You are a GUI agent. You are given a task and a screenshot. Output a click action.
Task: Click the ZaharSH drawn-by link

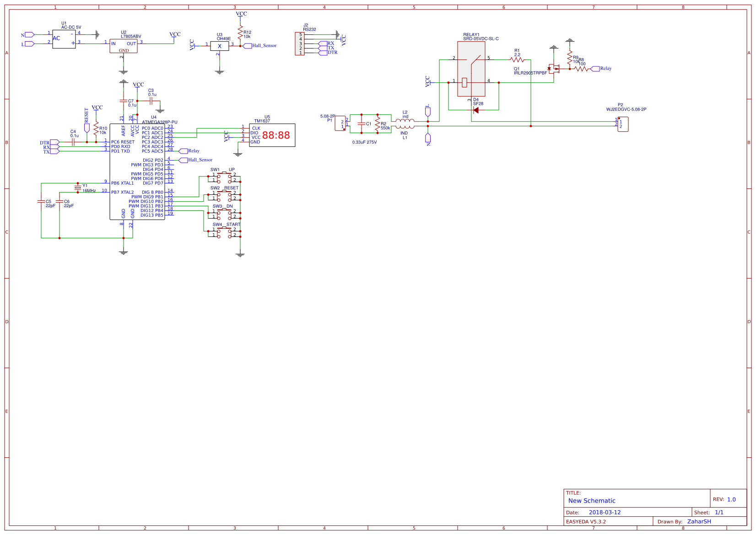coord(699,521)
